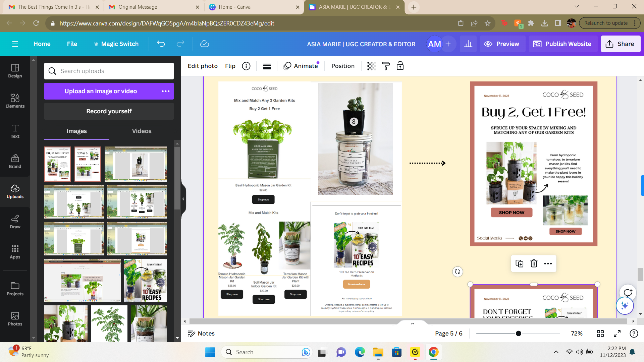Open the help question mark icon
Viewport: 644px width, 362px height.
[634, 334]
